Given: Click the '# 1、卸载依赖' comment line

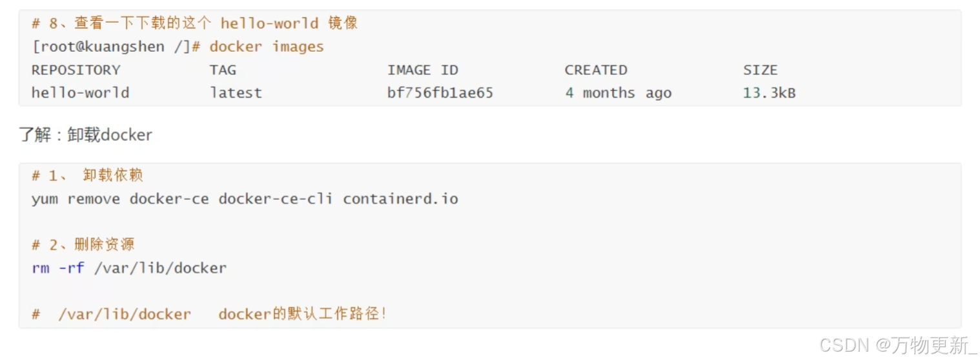Looking at the screenshot, I should pos(87,176).
